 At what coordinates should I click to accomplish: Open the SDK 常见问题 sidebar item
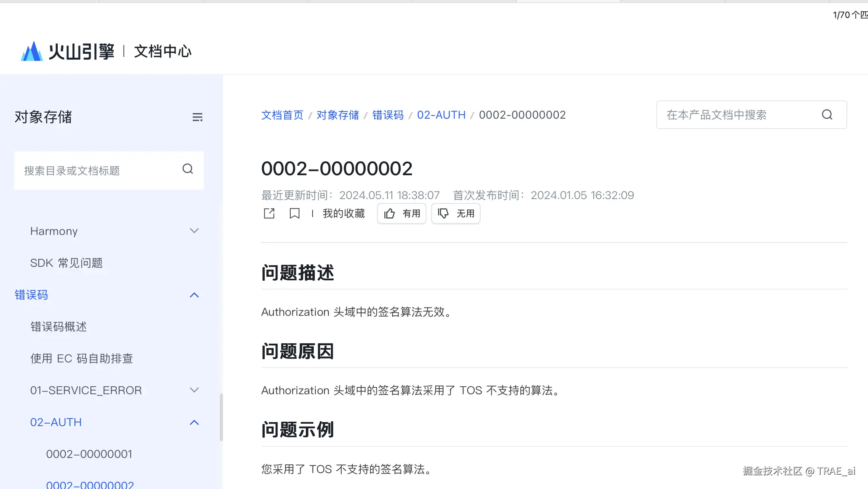tap(66, 263)
